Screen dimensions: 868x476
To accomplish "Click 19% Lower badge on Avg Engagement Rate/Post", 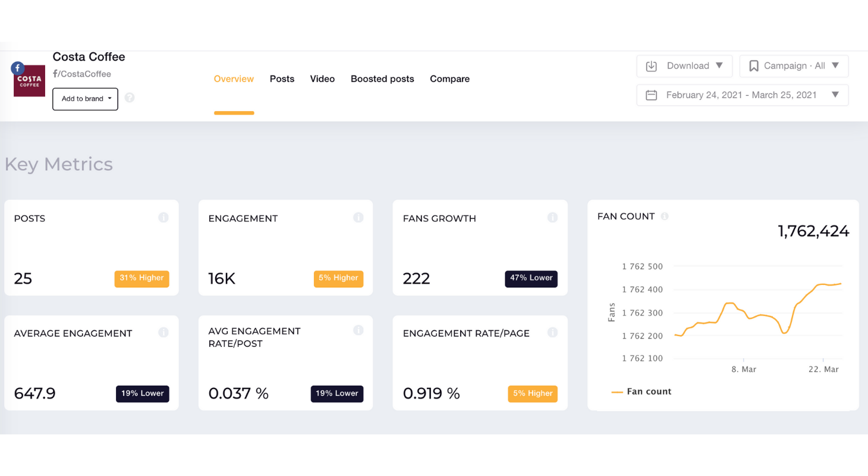I will 337,394.
